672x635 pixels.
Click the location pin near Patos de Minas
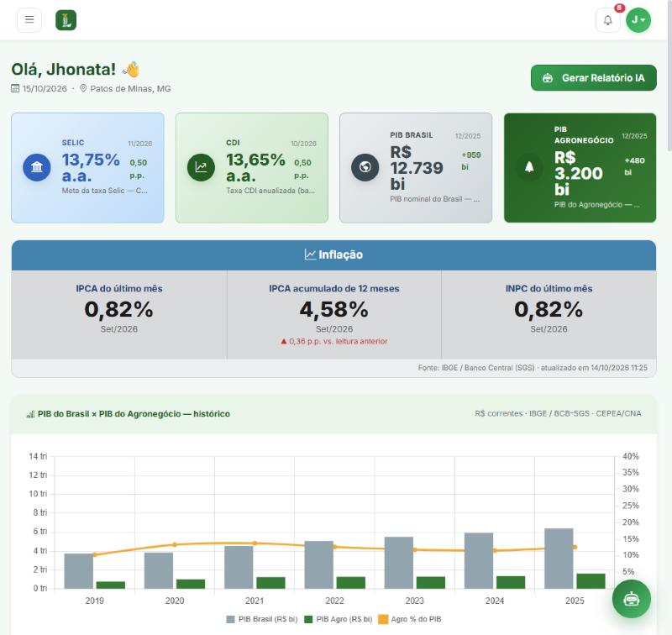coord(83,88)
